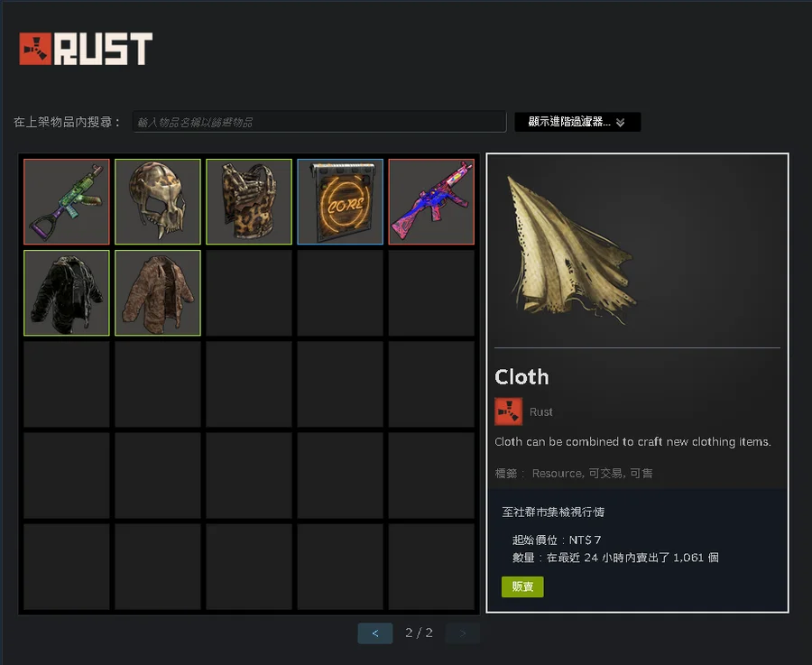
Task: Open the 至社群市集檢視行情 market link
Action: click(x=553, y=513)
